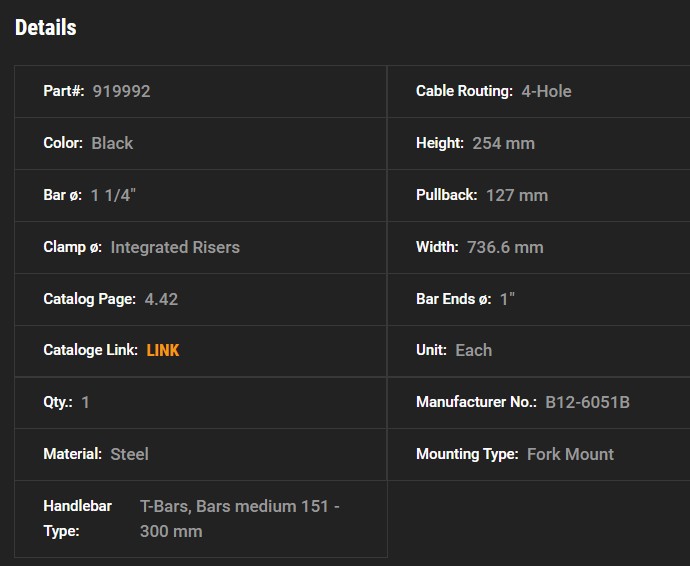Select the Pullback value 127 mm
690x566 pixels.
(x=517, y=195)
